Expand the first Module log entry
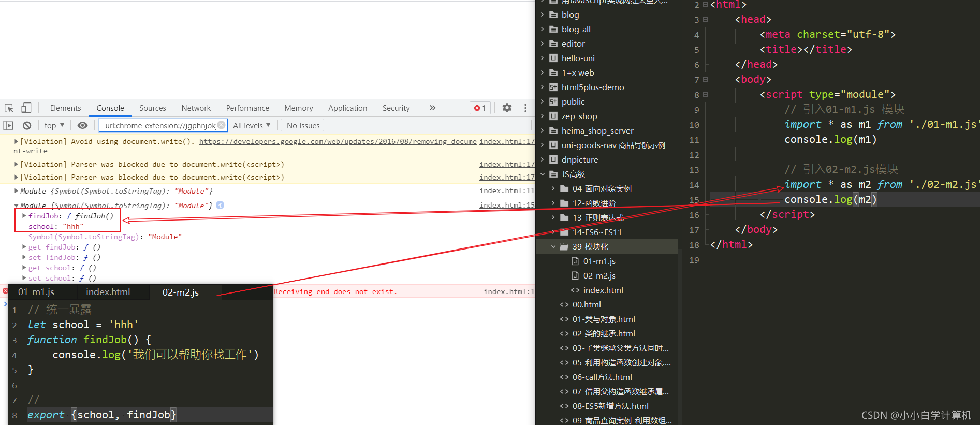Viewport: 980px width, 425px height. pos(16,190)
